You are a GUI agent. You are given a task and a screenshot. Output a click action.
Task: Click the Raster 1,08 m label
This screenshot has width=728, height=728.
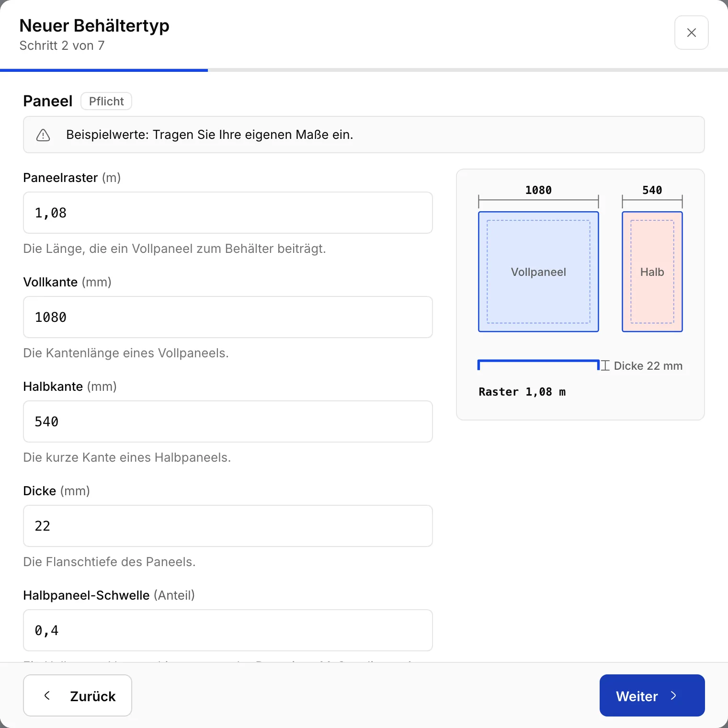pos(522,392)
